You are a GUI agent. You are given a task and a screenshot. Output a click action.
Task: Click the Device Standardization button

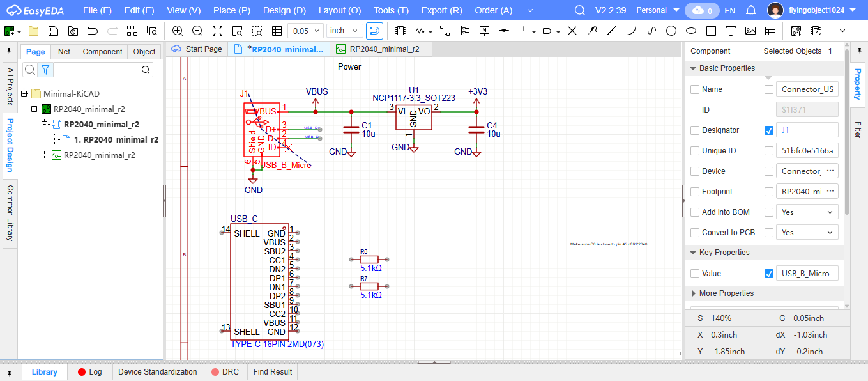157,372
